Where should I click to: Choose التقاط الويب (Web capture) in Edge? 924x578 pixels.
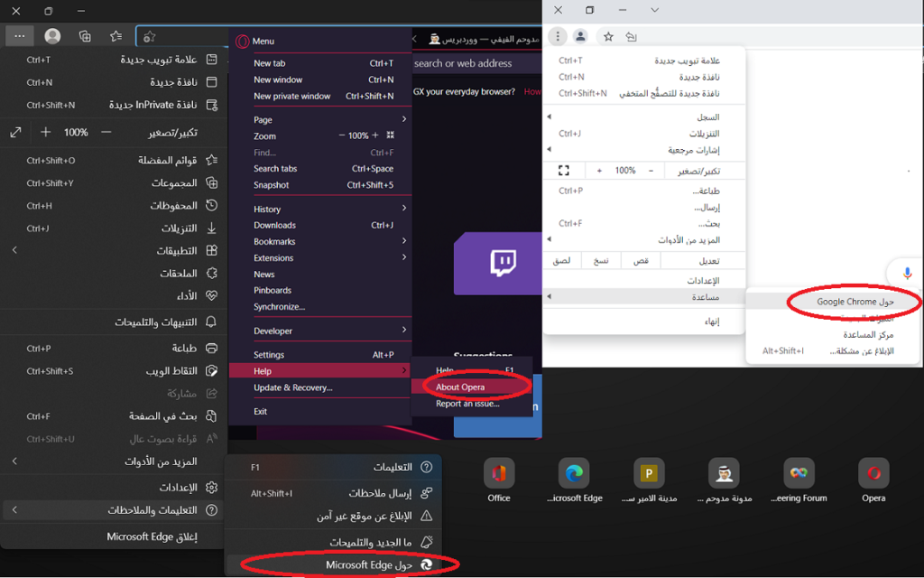pyautogui.click(x=113, y=371)
